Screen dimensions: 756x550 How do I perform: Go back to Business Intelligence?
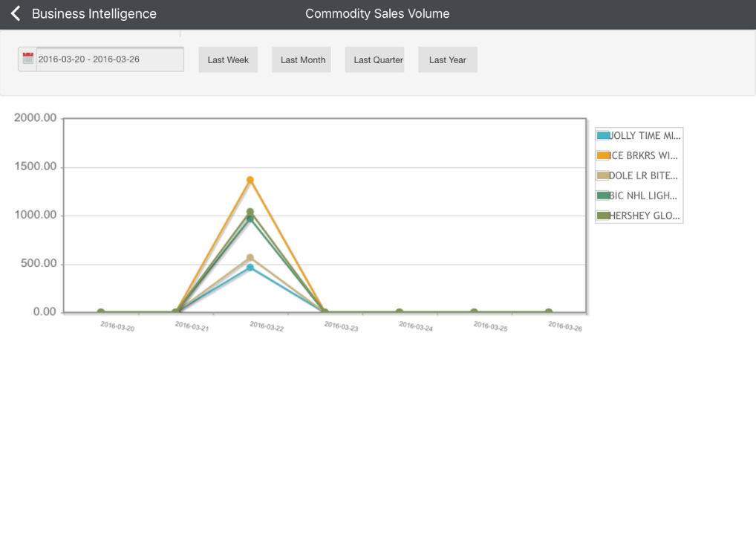click(x=94, y=13)
